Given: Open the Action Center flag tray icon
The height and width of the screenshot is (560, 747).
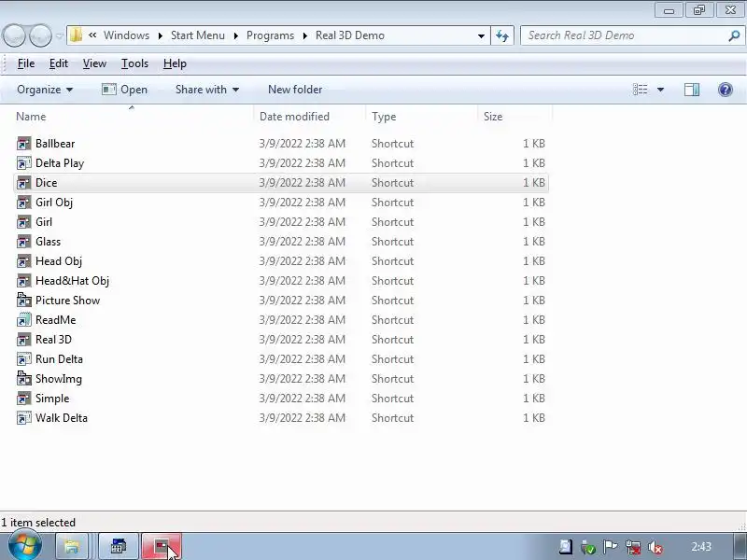Looking at the screenshot, I should click(611, 547).
